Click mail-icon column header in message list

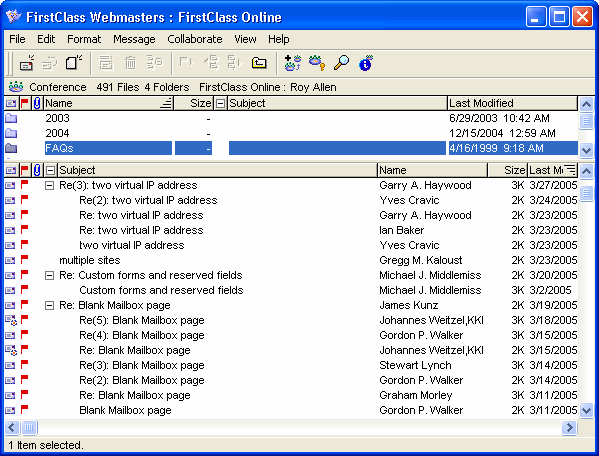pyautogui.click(x=11, y=170)
